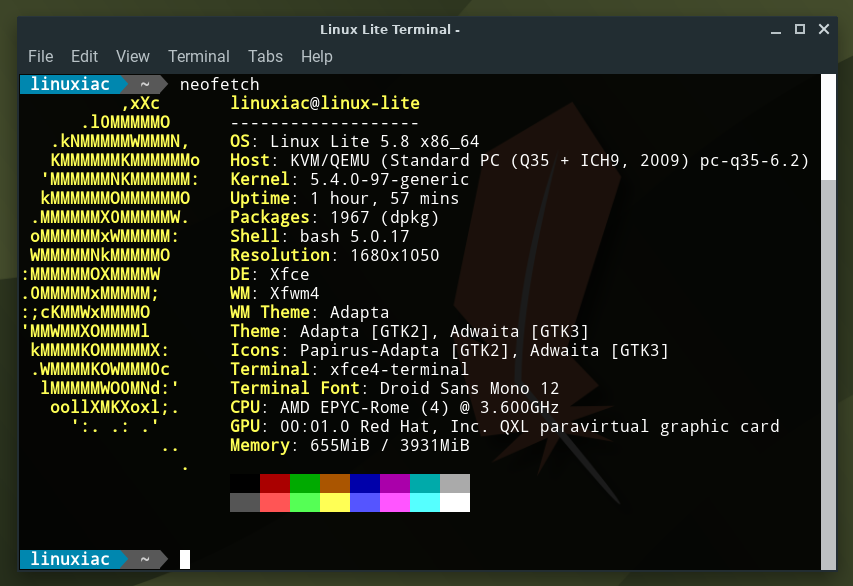Click the 'Host: KVM/QEMU' line
This screenshot has height=586, width=853.
tap(520, 160)
